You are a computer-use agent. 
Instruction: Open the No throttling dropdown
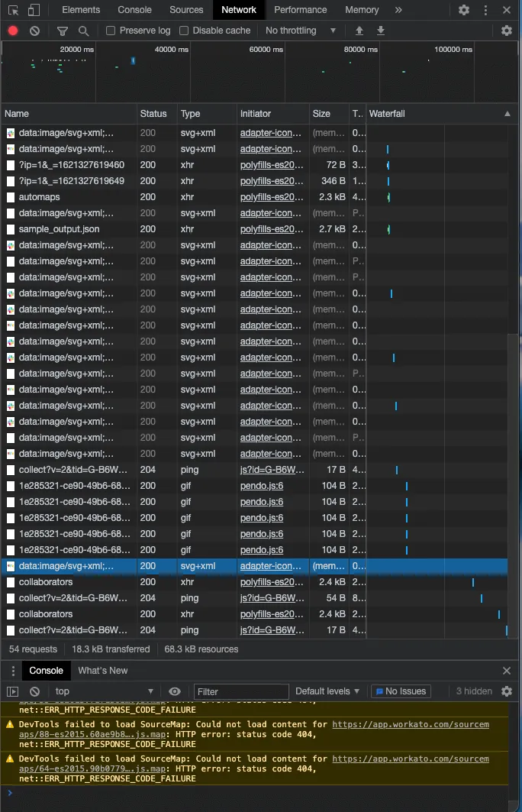(301, 31)
